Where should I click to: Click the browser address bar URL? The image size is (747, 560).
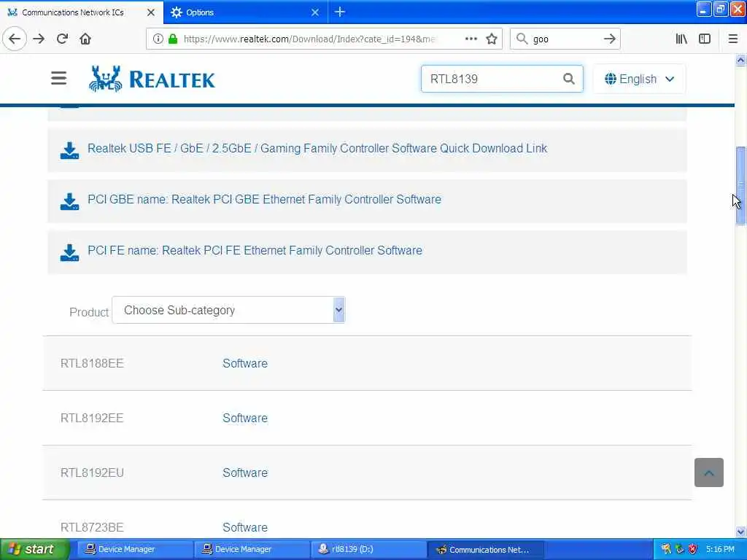[x=309, y=39]
